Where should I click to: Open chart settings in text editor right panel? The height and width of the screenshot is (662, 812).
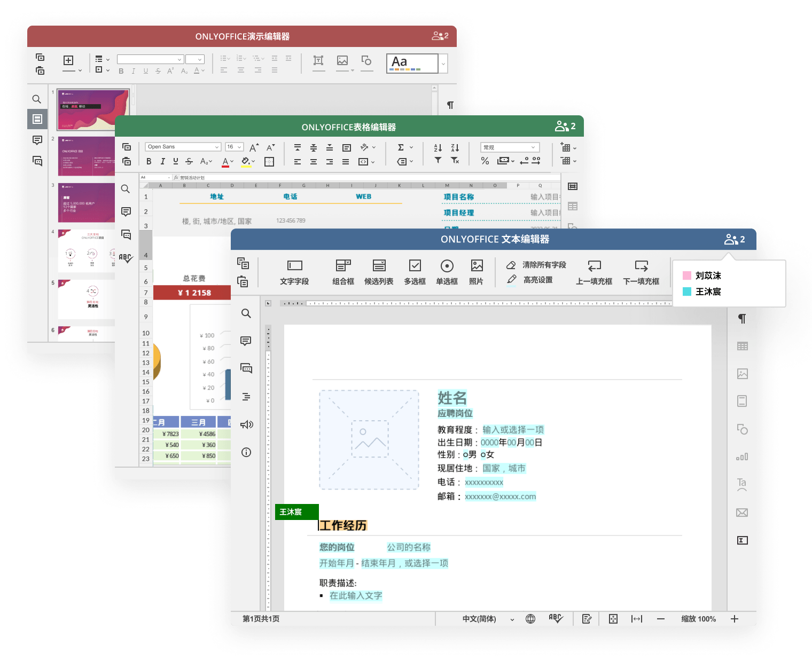[x=742, y=457]
